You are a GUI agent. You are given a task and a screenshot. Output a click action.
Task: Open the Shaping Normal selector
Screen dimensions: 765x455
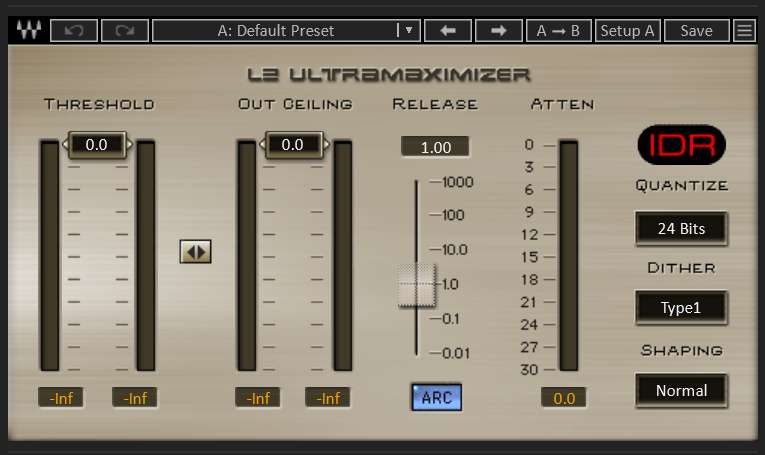click(681, 390)
